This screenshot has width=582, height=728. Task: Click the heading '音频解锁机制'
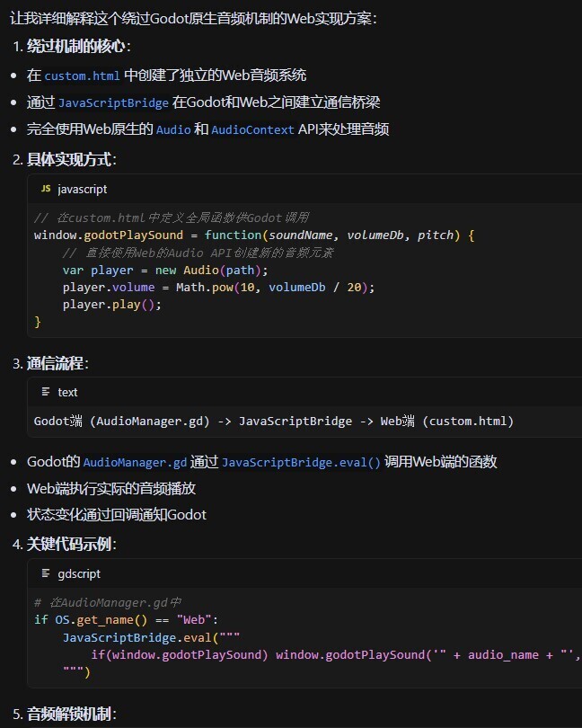68,715
